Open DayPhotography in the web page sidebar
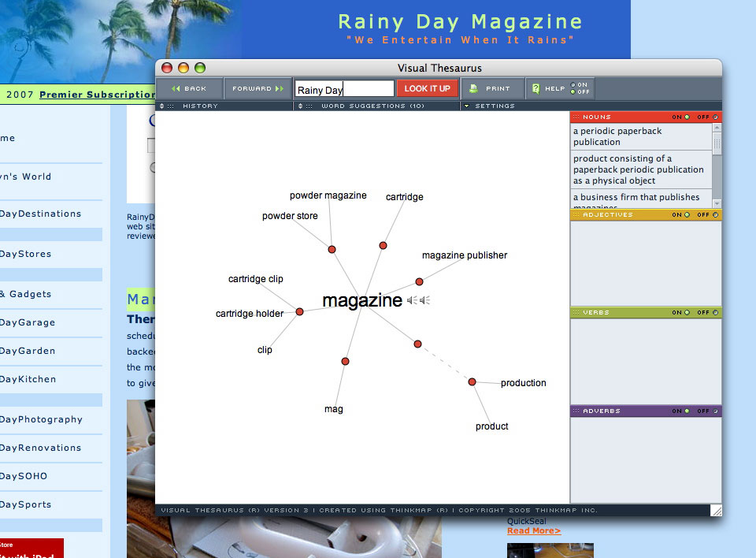 [41, 419]
